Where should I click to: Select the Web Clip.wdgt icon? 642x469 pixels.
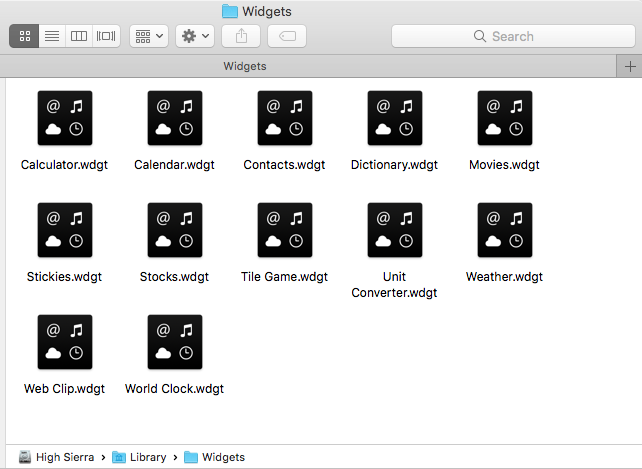65,342
